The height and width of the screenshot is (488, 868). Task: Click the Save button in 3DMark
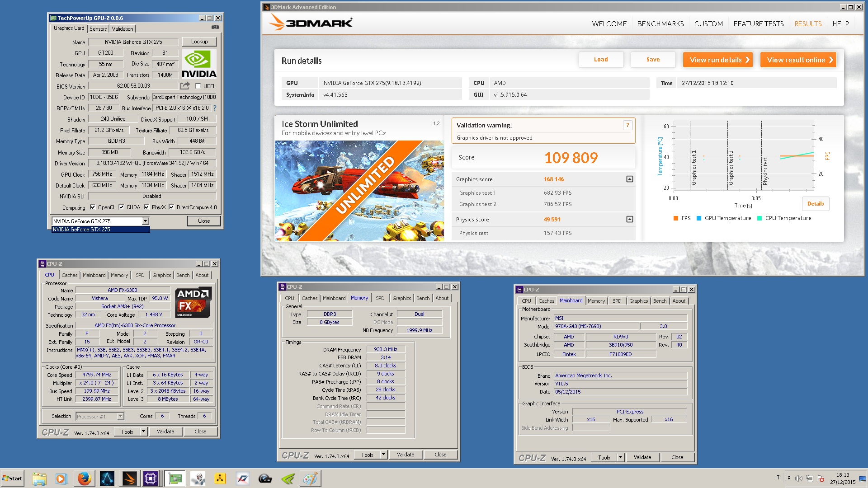(x=653, y=60)
